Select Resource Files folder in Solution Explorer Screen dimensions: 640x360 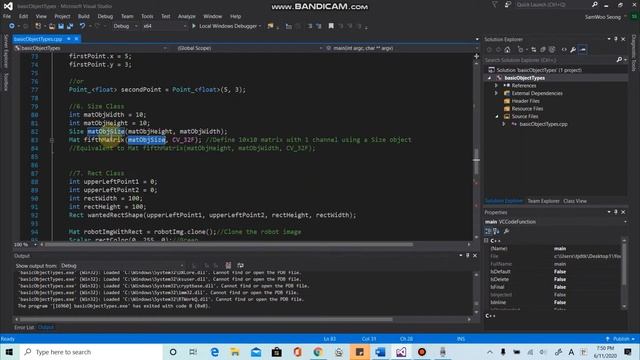coord(527,109)
